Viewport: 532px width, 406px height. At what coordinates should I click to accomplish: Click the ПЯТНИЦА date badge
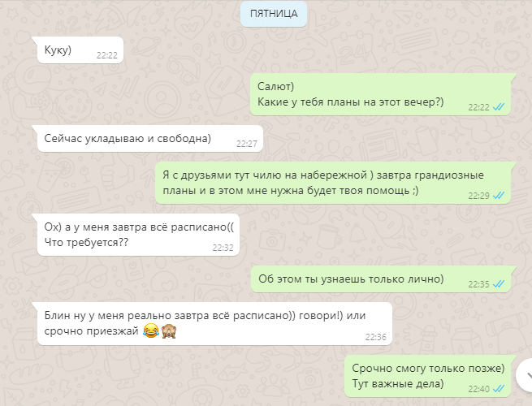tap(274, 14)
